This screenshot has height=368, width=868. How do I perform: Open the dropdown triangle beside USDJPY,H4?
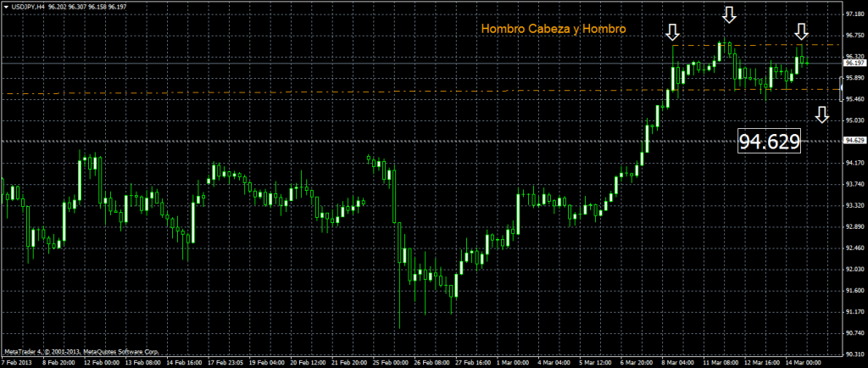[x=6, y=6]
